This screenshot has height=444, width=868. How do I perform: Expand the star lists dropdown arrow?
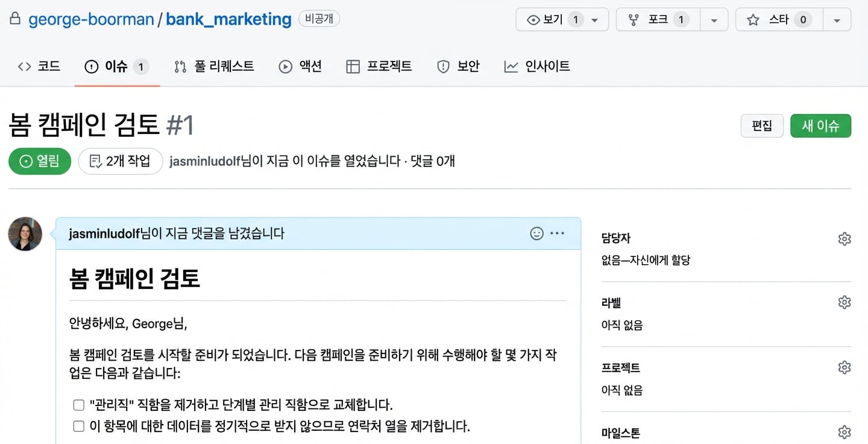pyautogui.click(x=837, y=20)
